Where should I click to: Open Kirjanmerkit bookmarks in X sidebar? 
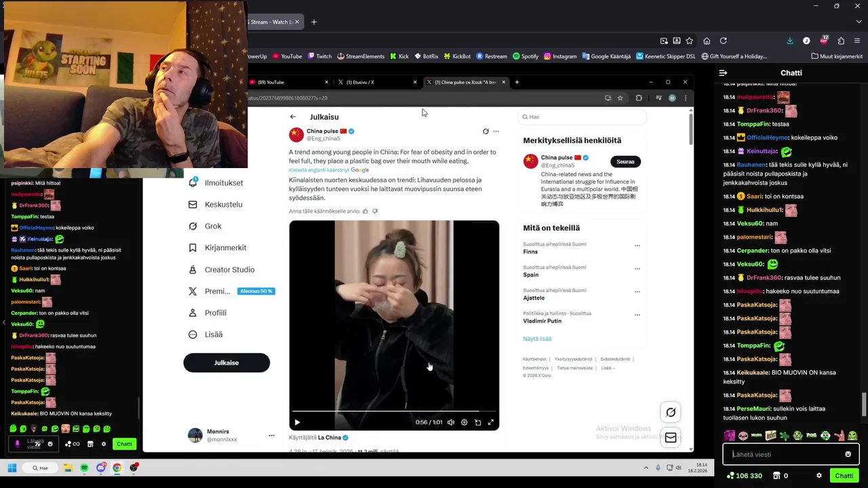tap(217, 248)
